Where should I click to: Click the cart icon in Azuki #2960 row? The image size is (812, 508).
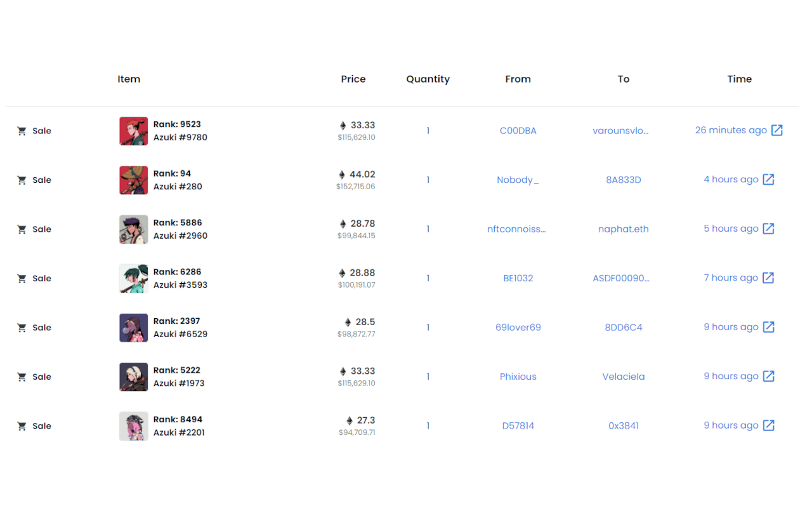coord(22,229)
